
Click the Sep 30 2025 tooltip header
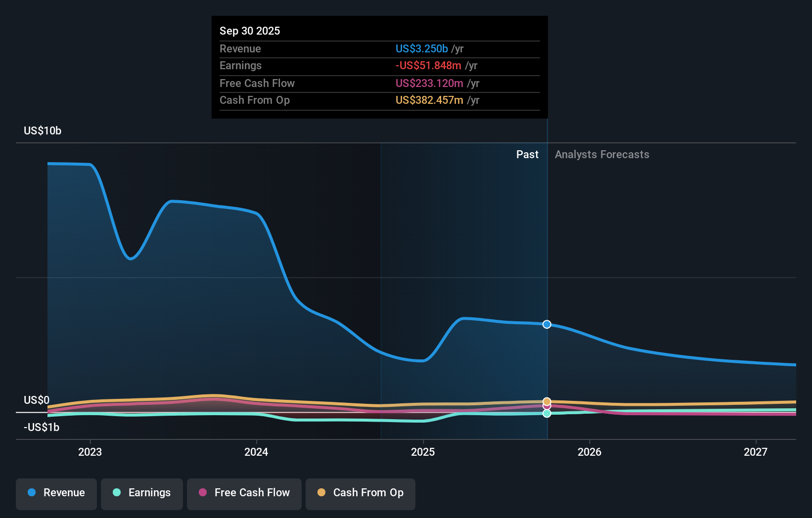(x=250, y=31)
